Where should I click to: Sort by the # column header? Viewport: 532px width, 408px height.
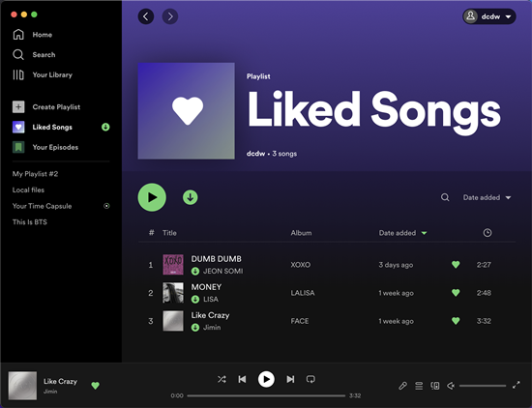coord(151,233)
